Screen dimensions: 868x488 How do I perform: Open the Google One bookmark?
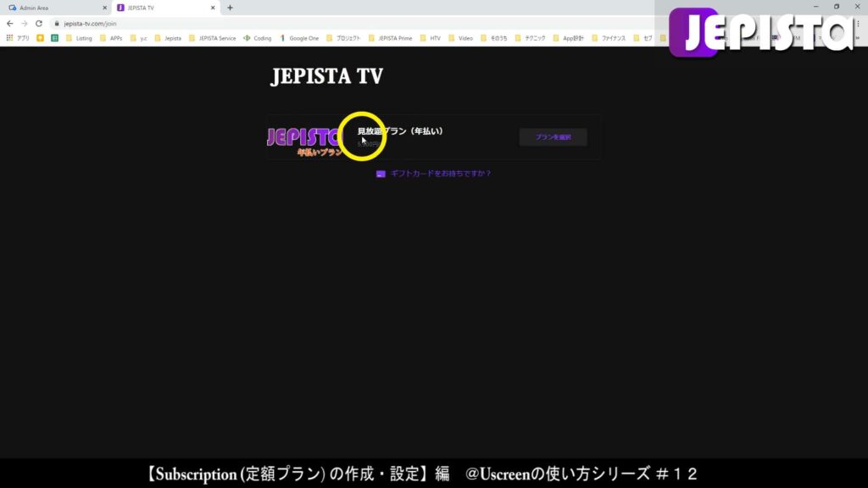[x=299, y=38]
